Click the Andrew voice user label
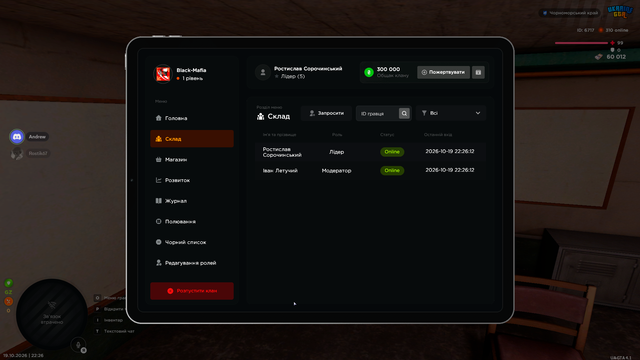This screenshot has width=640, height=360. (37, 137)
